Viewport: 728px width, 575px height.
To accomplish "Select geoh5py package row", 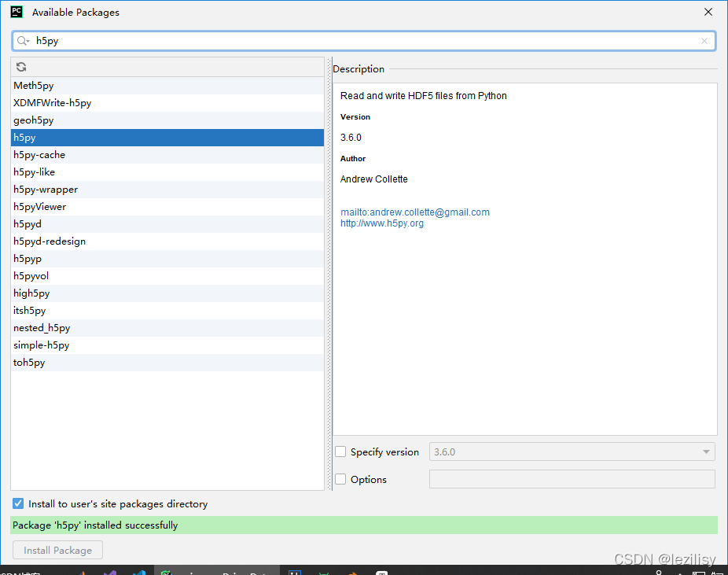I will (x=167, y=120).
